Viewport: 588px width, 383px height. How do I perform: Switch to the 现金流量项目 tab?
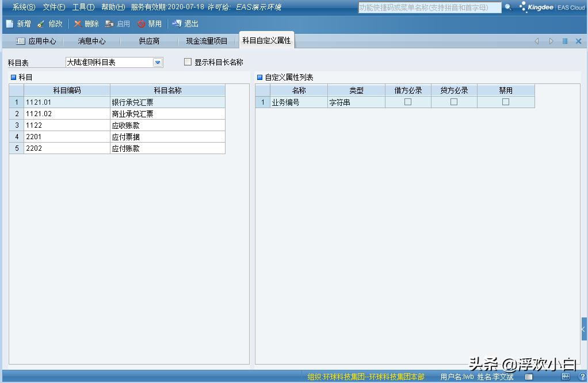pos(206,41)
